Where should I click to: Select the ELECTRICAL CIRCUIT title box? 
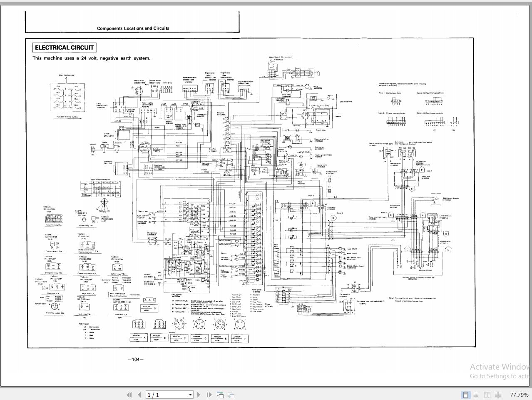[64, 47]
